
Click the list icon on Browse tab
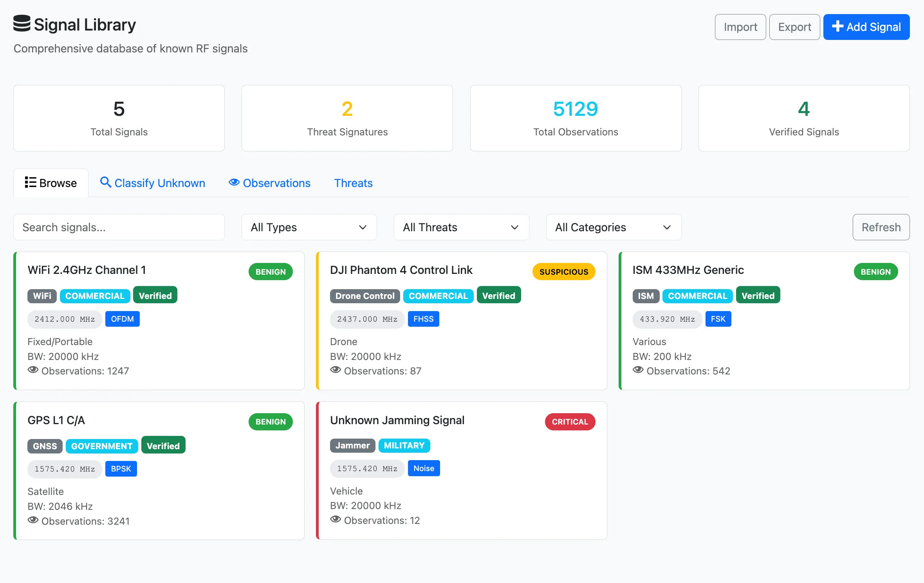30,182
